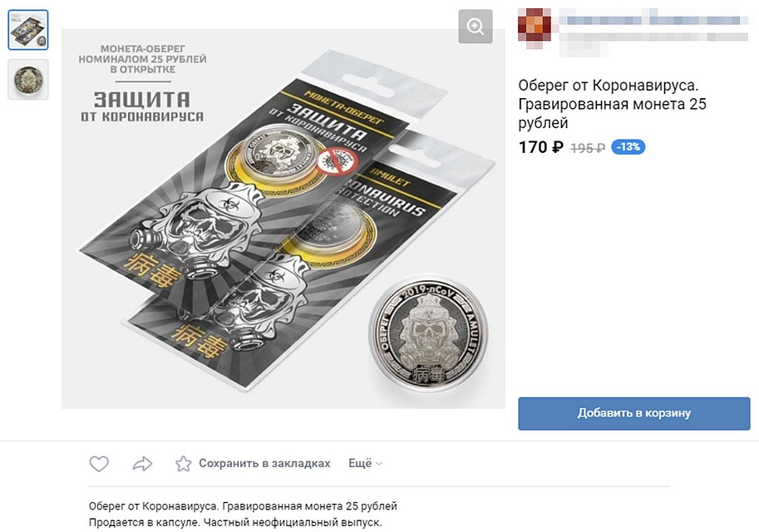The width and height of the screenshot is (759, 532).
Task: Click the magnifier zoom icon on product image
Action: (476, 27)
